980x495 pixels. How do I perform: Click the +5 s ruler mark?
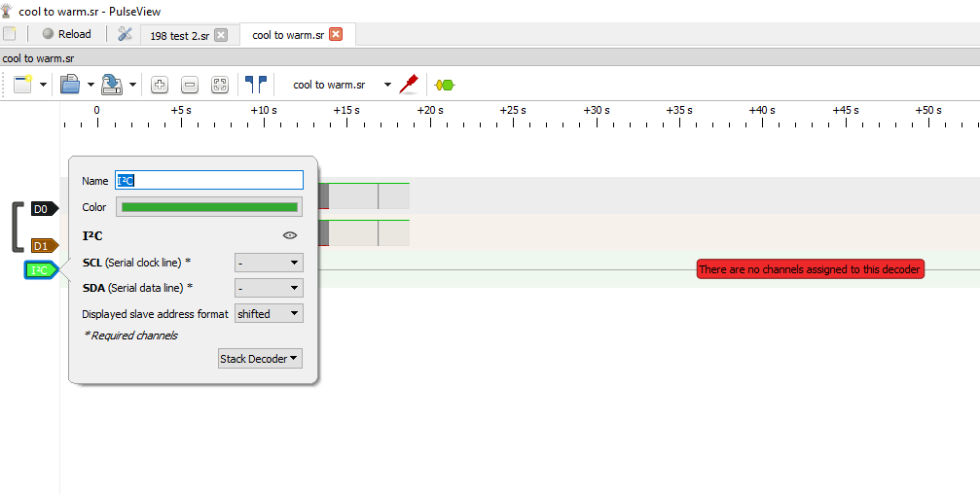click(181, 111)
